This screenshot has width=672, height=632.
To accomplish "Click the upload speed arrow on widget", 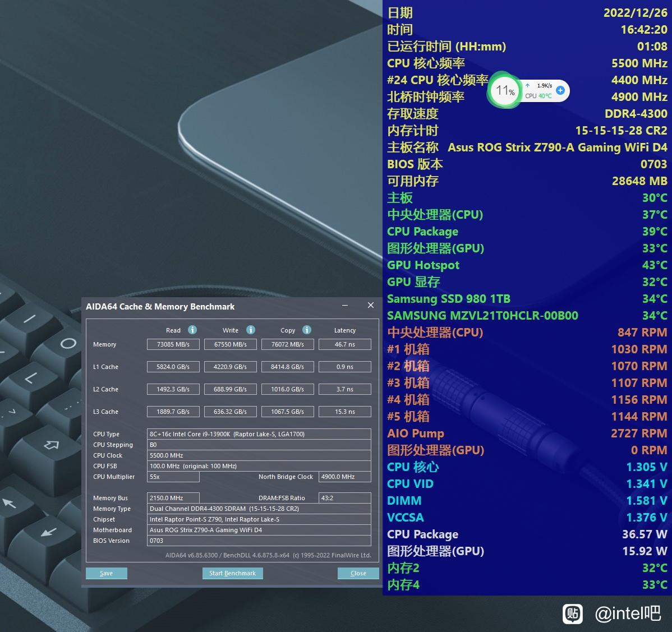I will (528, 85).
